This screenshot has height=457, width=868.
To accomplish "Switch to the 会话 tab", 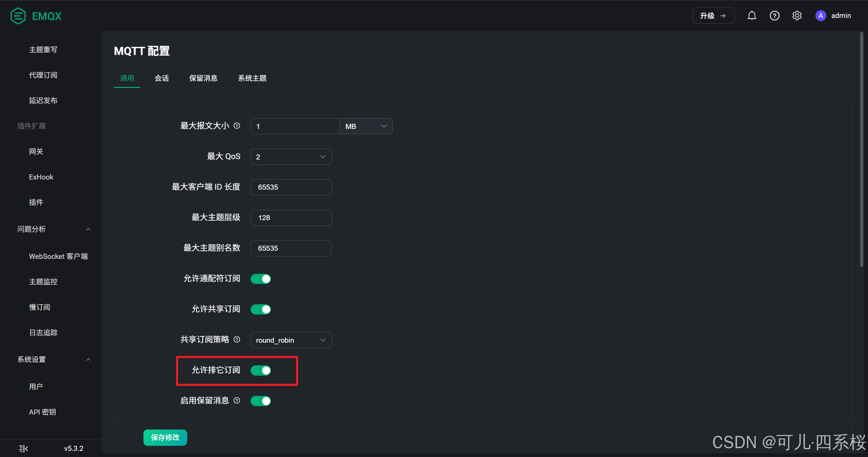I will [162, 78].
